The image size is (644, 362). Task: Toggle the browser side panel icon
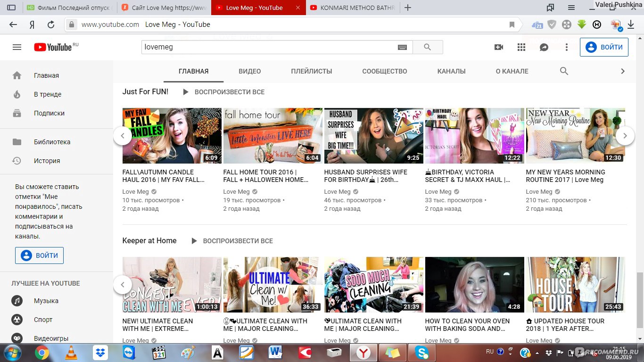(12, 8)
